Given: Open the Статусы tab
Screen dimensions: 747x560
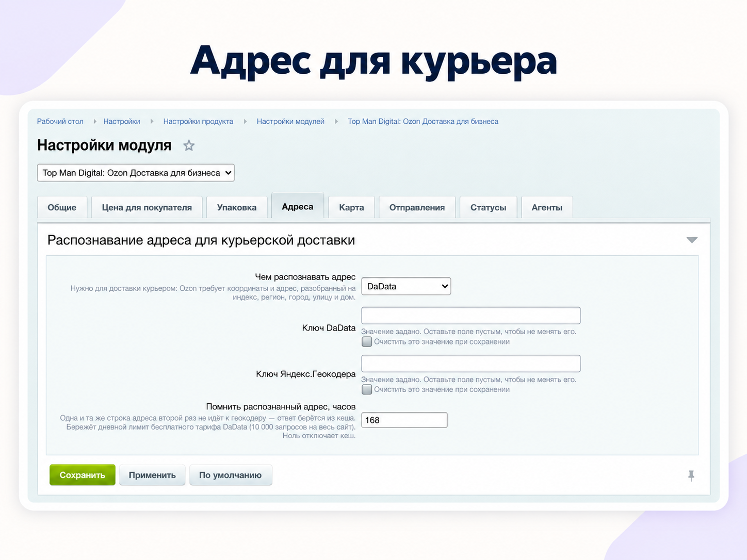Looking at the screenshot, I should [488, 207].
